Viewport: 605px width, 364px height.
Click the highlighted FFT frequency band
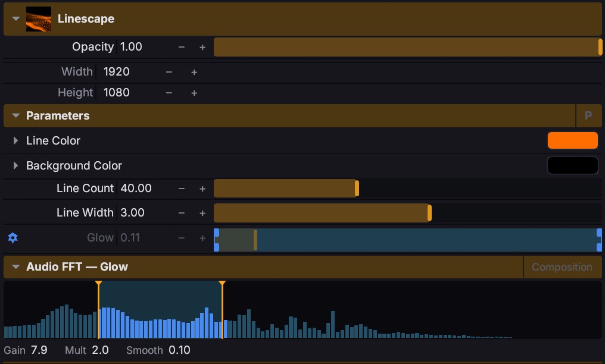click(x=160, y=310)
